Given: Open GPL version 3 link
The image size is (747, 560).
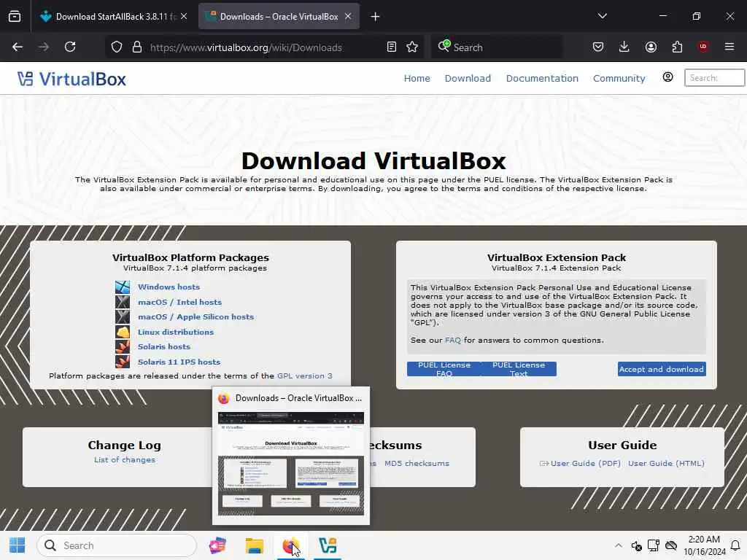Looking at the screenshot, I should 304,376.
